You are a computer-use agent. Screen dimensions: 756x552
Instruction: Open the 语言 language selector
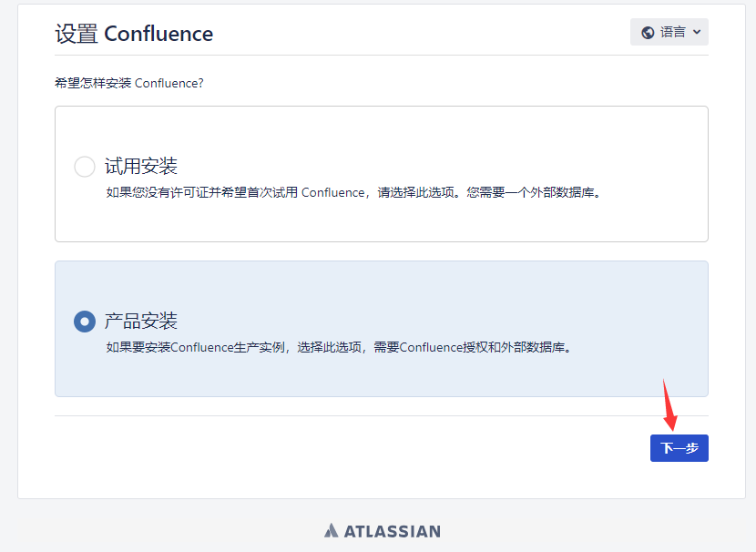[x=669, y=32]
